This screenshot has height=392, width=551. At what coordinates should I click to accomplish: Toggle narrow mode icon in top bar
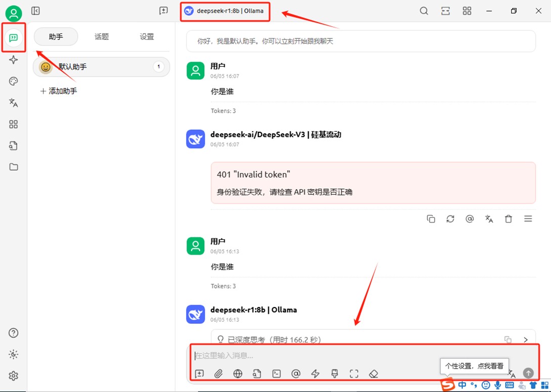point(445,11)
